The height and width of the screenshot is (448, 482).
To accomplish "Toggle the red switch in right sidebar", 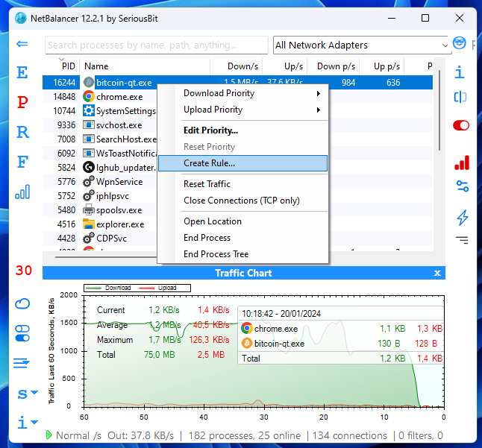I will [461, 125].
